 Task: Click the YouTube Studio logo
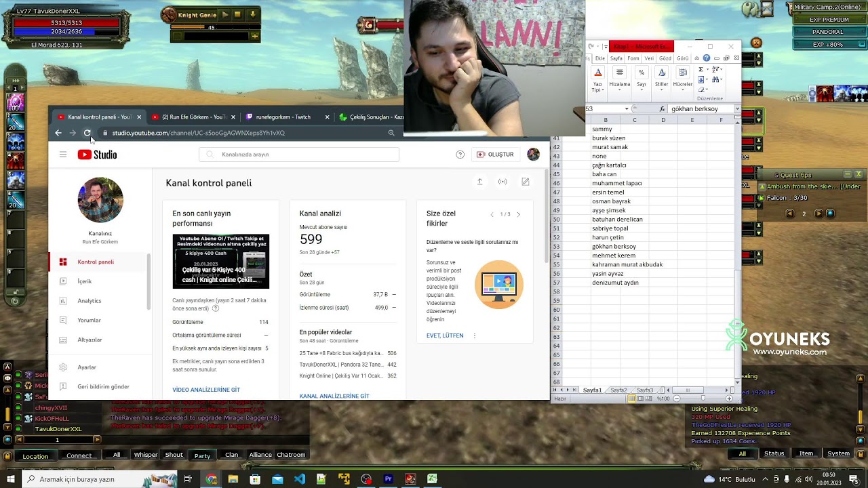[97, 155]
